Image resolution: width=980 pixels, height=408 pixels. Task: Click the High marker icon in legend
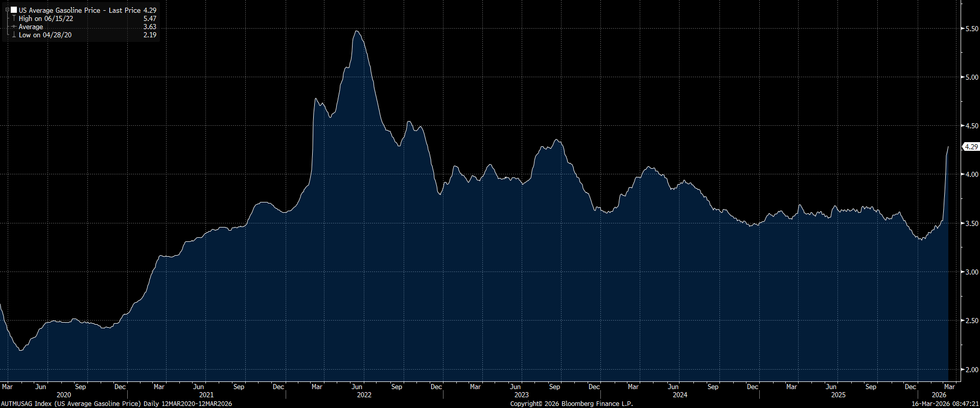tap(14, 18)
